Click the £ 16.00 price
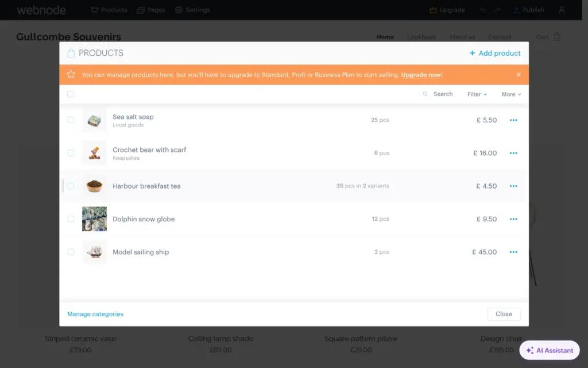Screen dimensions: 588x368 tap(485, 153)
